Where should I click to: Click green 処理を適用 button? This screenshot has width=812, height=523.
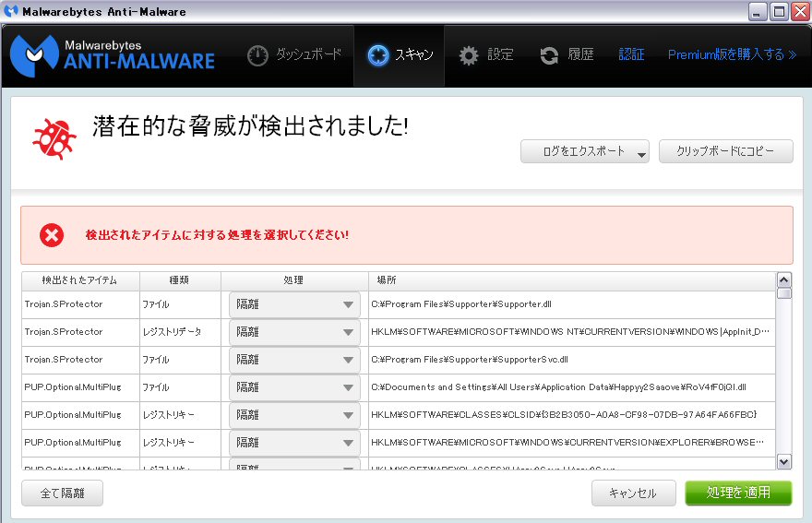pyautogui.click(x=738, y=493)
